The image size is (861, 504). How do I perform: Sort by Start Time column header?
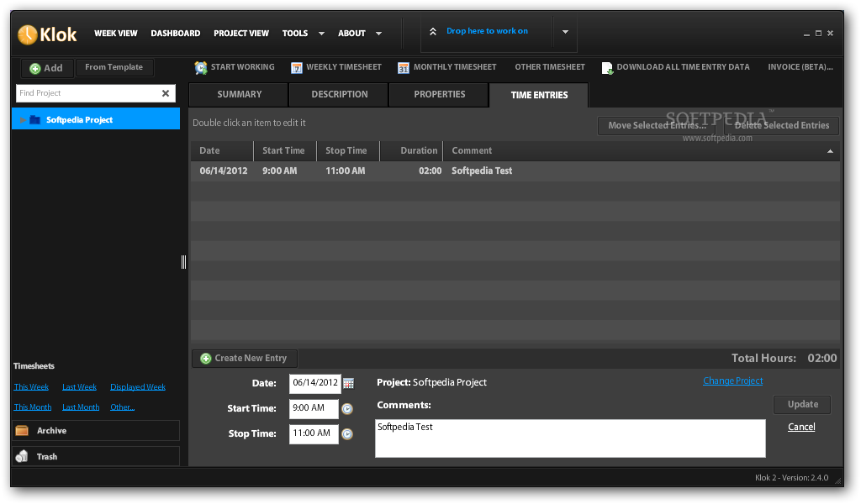pyautogui.click(x=285, y=151)
